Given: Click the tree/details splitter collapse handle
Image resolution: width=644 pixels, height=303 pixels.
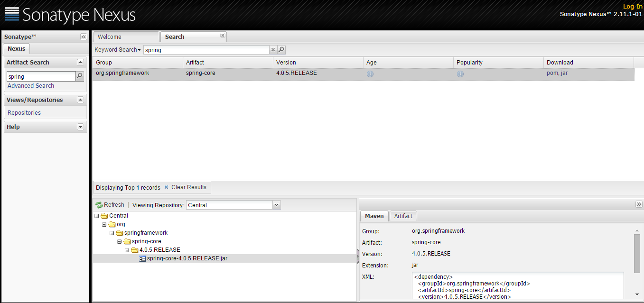Looking at the screenshot, I should [358, 257].
